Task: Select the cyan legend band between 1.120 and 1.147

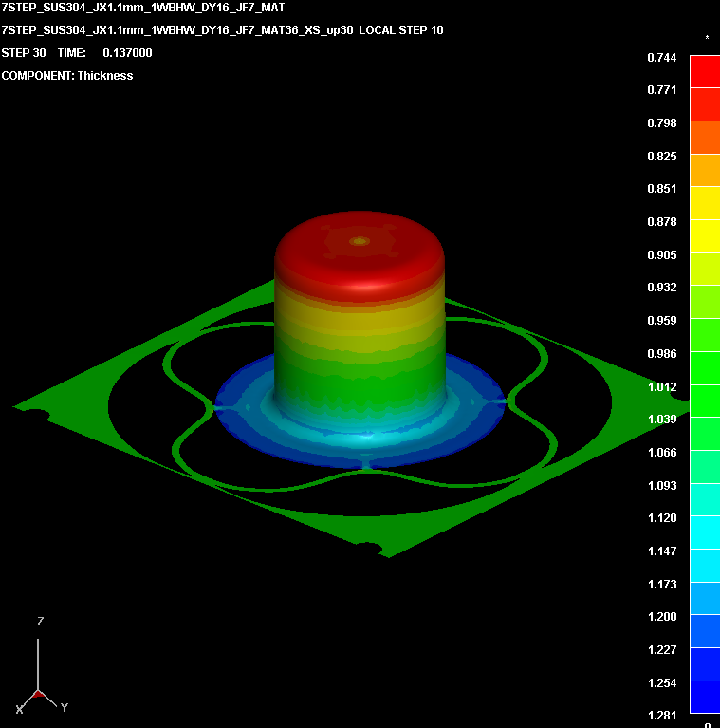Action: coord(705,532)
